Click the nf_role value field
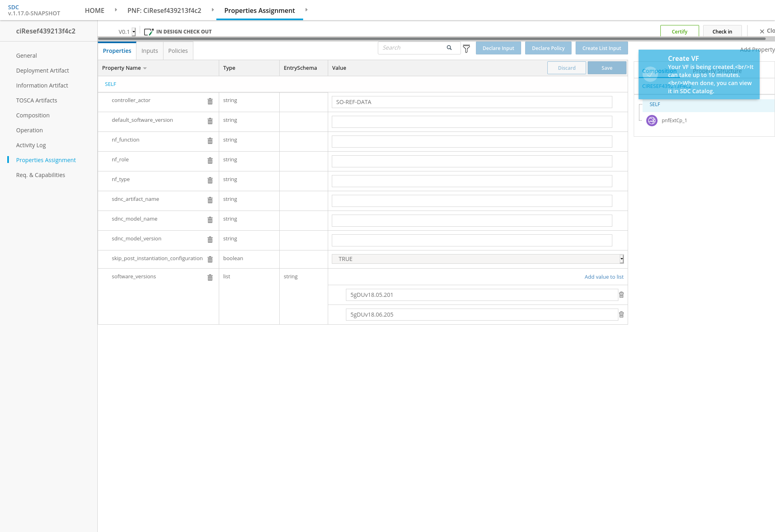 point(472,161)
